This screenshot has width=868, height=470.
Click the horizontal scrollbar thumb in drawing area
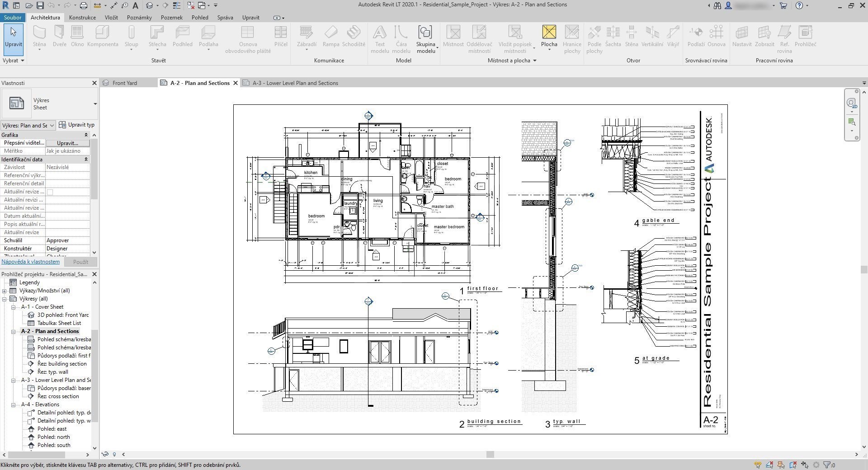pyautogui.click(x=490, y=455)
